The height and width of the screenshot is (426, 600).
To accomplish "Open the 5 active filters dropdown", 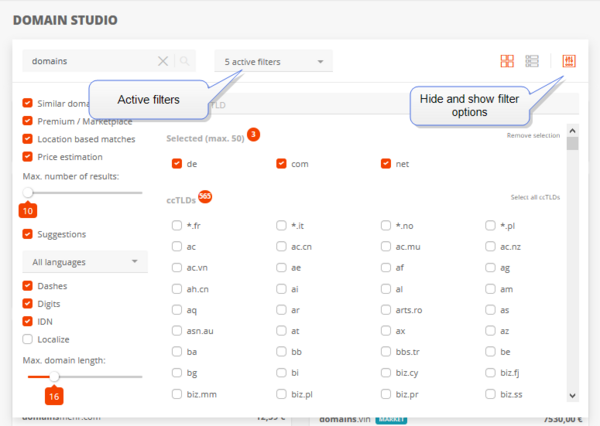I will click(x=274, y=61).
